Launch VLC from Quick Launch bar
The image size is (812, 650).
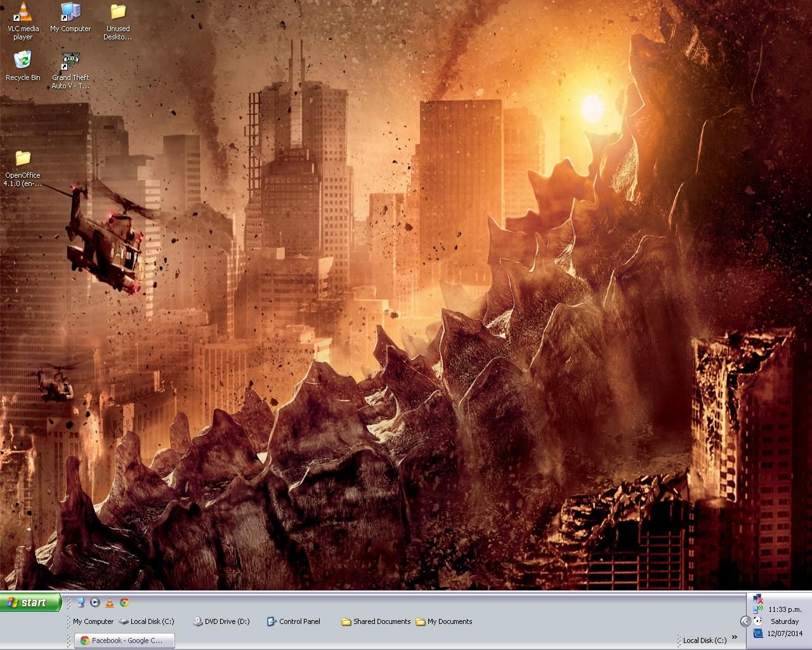tap(110, 602)
